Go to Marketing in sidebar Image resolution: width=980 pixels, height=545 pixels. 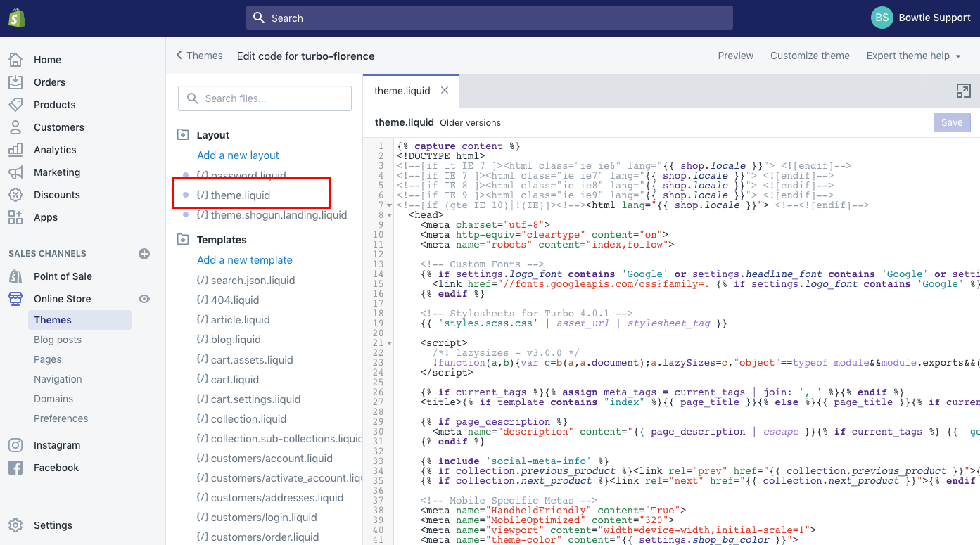57,172
